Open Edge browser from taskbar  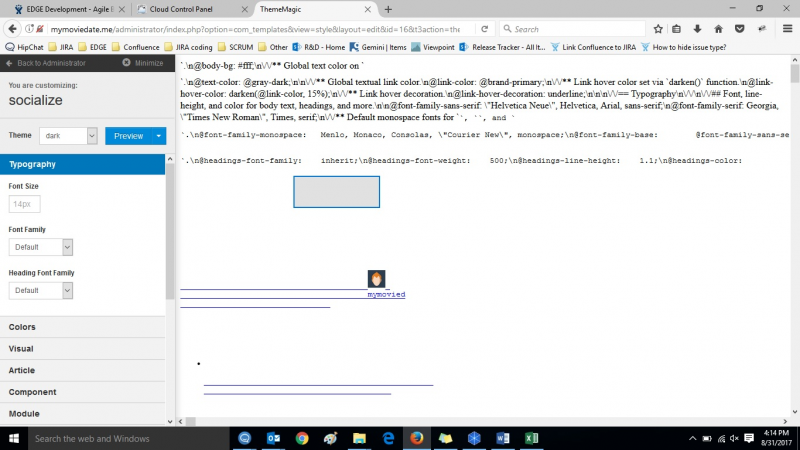tap(388, 438)
